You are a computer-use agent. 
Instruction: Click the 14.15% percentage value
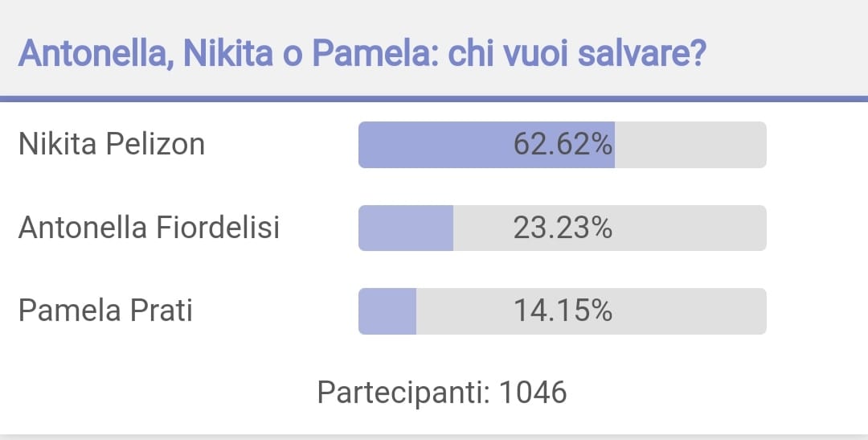563,310
